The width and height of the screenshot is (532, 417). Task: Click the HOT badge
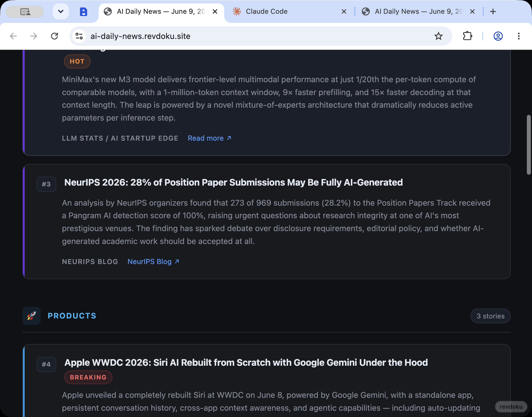point(77,62)
